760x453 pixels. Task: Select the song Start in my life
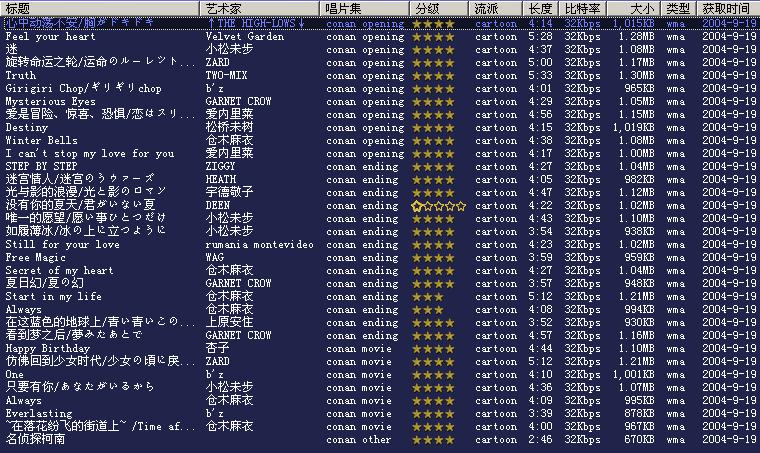click(53, 297)
